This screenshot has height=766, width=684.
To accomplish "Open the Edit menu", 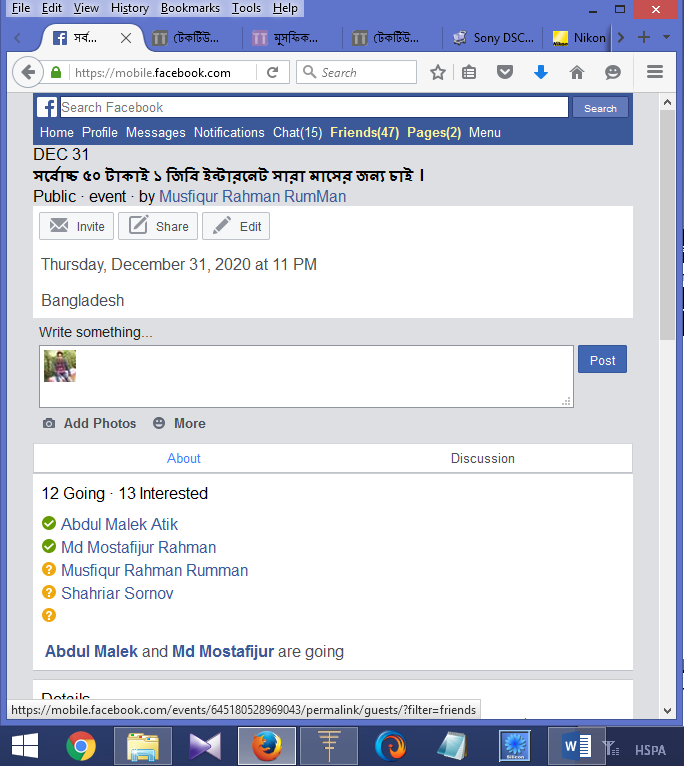I will 52,8.
